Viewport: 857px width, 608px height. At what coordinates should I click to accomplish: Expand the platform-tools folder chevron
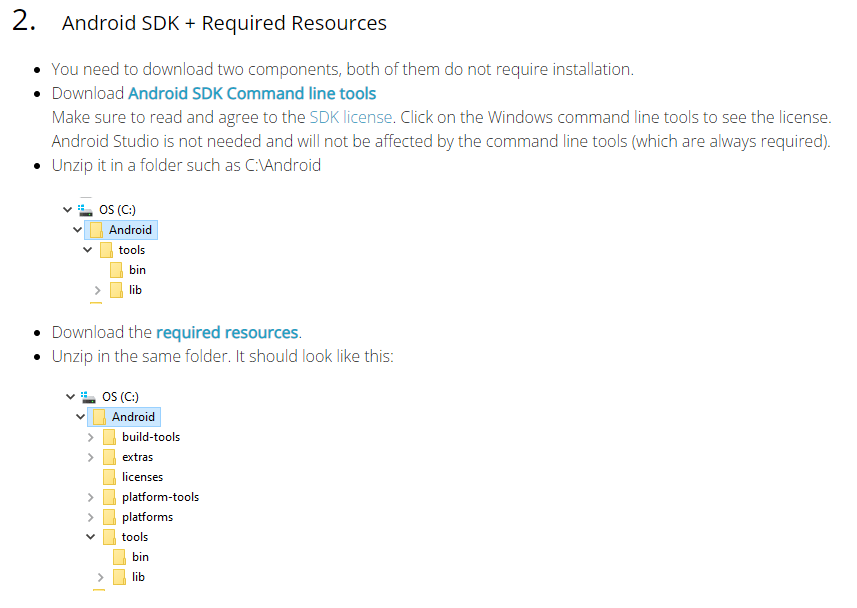pyautogui.click(x=90, y=497)
